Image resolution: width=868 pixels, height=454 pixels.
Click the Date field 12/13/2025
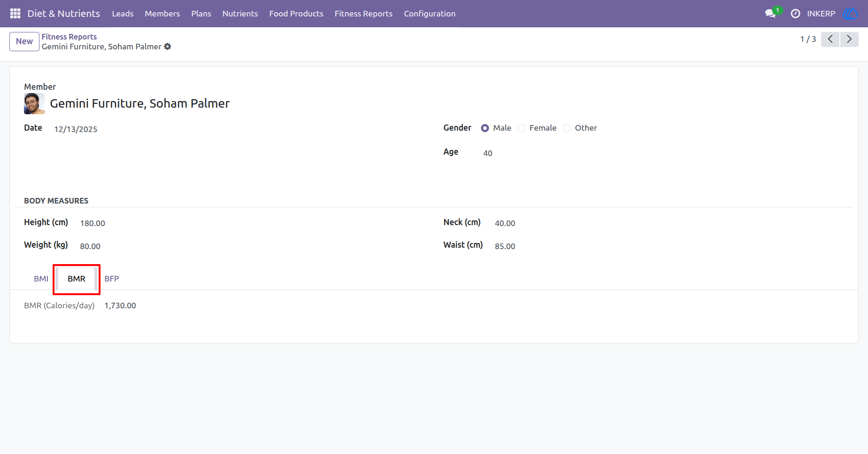76,129
